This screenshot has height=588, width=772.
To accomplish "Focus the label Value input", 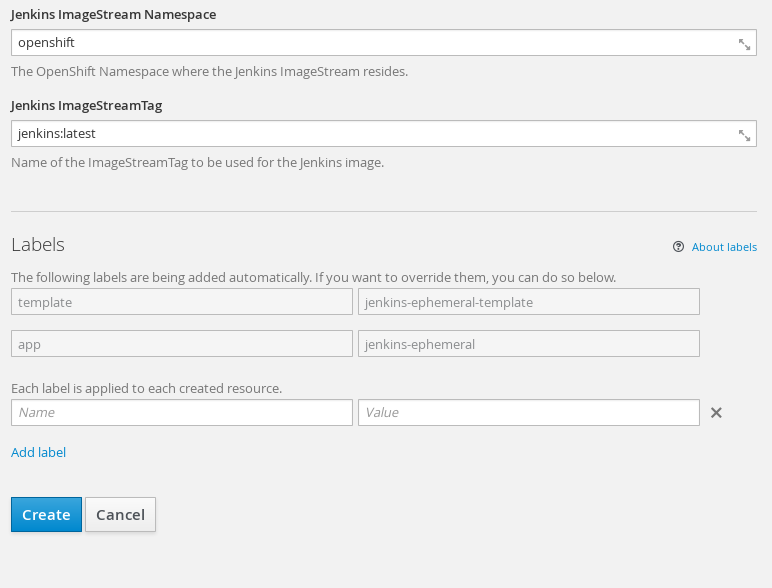I will (x=529, y=413).
